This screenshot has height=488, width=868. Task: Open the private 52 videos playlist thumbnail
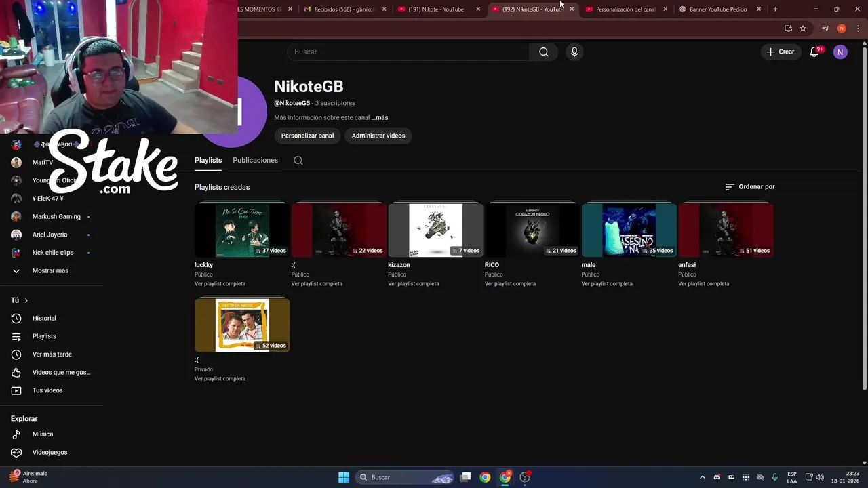tap(242, 325)
